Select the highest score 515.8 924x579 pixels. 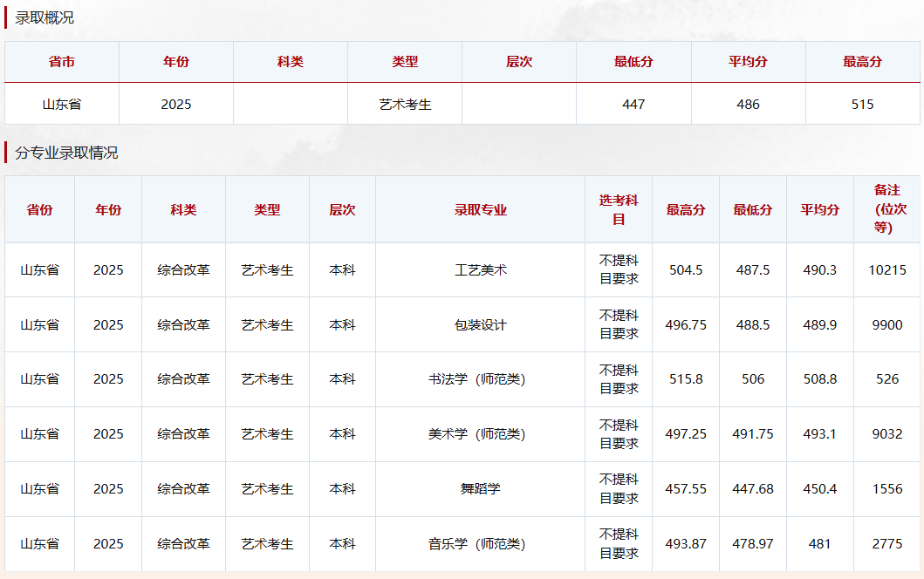click(x=686, y=379)
